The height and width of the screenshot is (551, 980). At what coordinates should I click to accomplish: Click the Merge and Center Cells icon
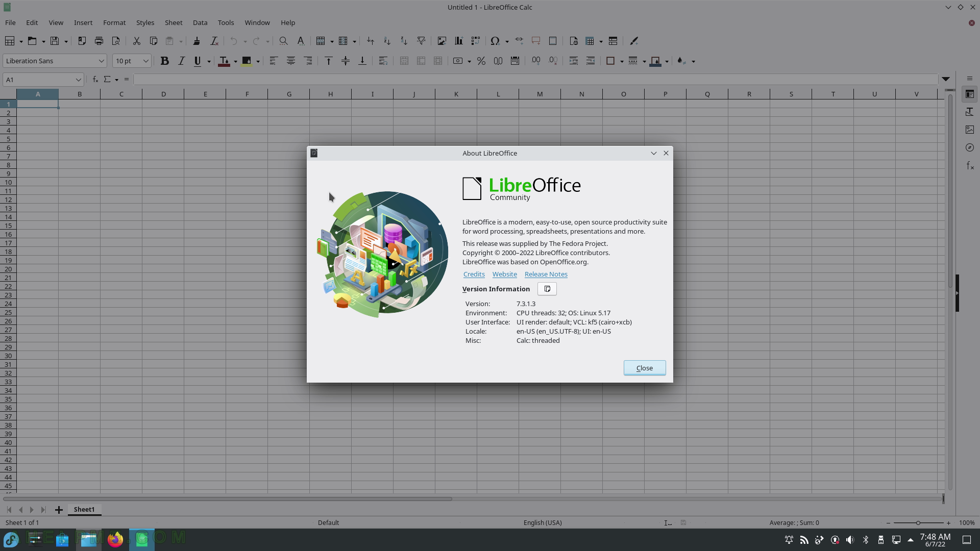[x=404, y=61]
